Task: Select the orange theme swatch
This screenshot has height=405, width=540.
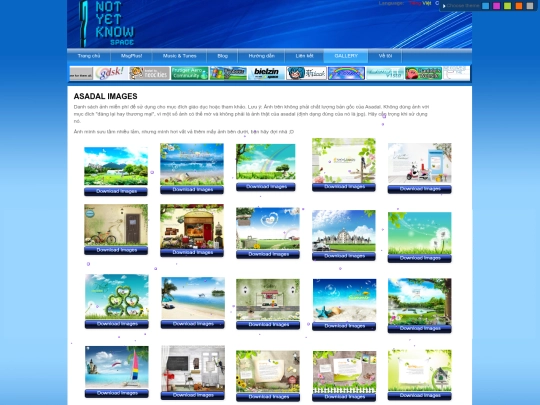Action: point(519,6)
